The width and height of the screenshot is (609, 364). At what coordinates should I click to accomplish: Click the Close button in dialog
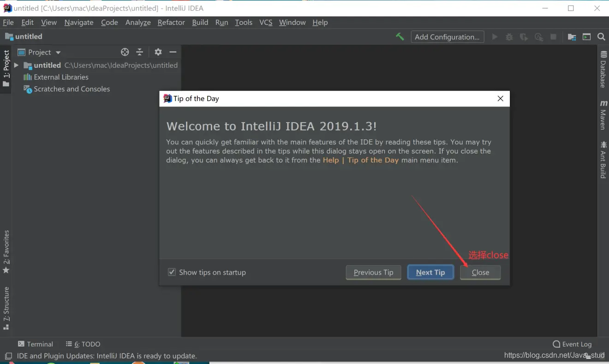point(480,272)
